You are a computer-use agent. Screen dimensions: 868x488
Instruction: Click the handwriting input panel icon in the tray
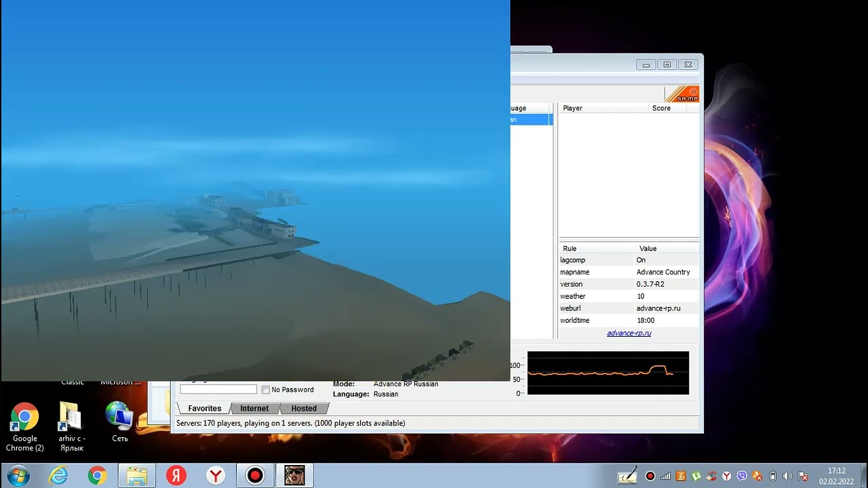point(628,476)
